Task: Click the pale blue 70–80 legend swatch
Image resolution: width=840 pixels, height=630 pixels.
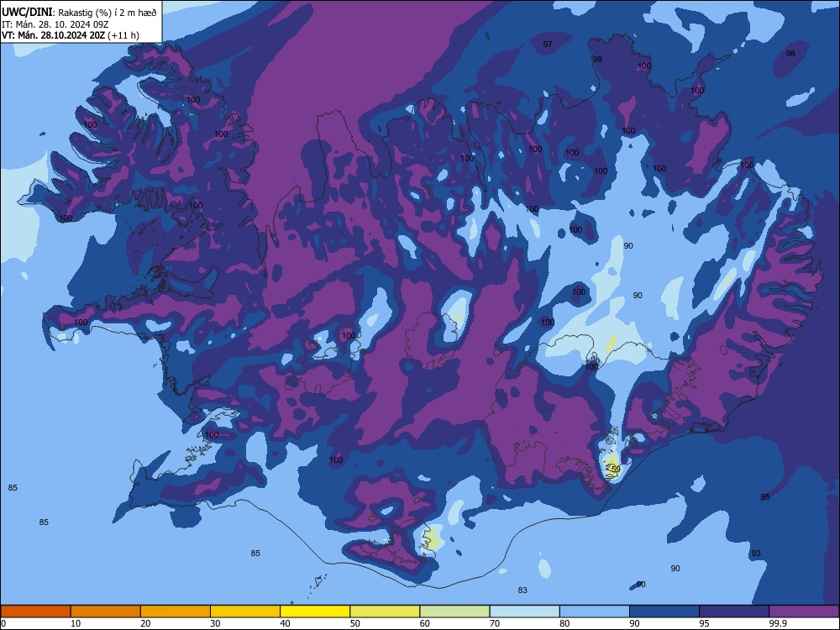Action: (524, 612)
